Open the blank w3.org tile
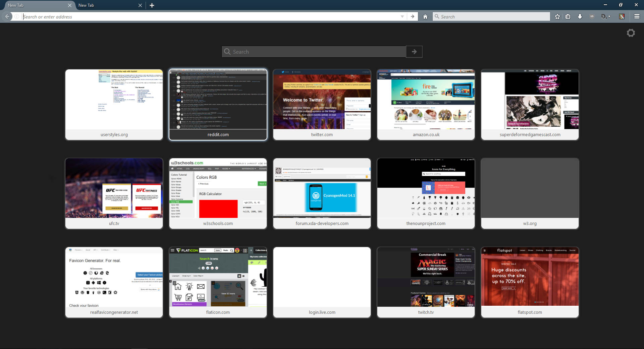The width and height of the screenshot is (644, 349). pos(530,193)
